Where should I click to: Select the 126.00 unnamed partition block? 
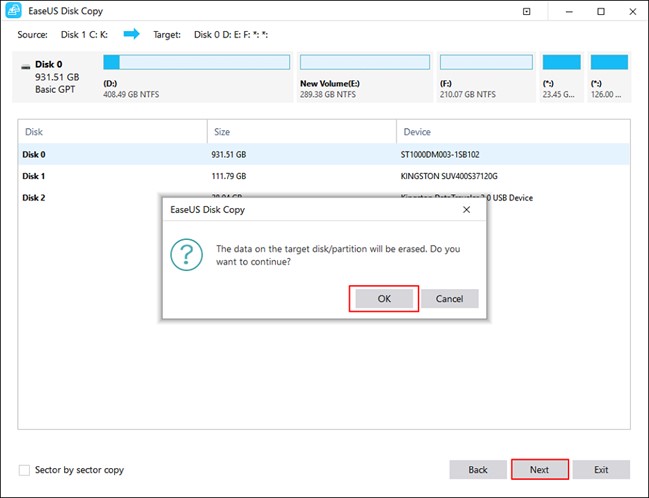click(609, 77)
